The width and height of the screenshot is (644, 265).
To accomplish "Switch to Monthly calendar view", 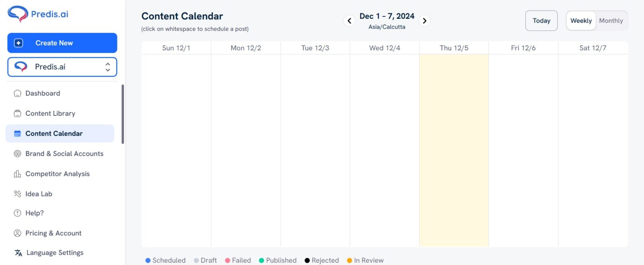I will [611, 20].
